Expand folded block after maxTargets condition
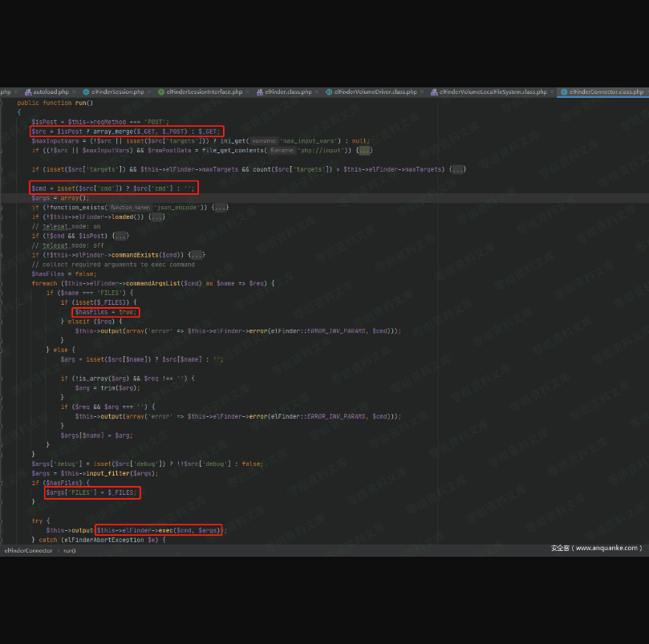 (x=458, y=169)
